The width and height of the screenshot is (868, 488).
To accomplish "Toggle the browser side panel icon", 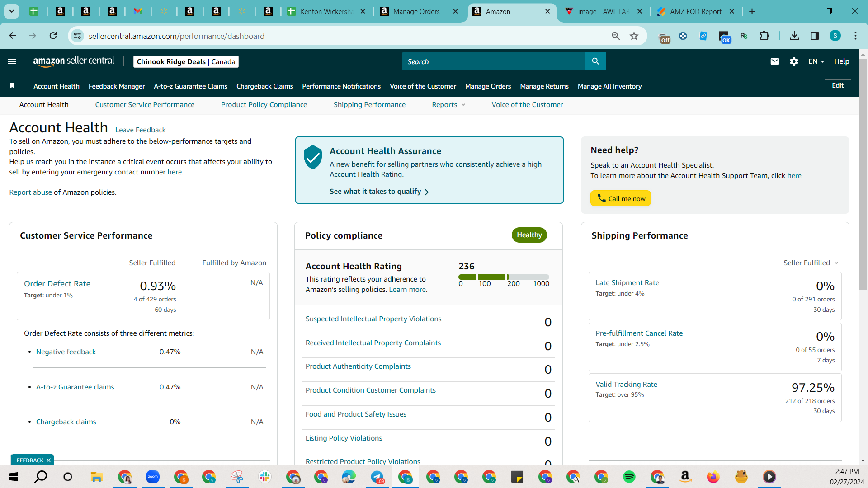I will pyautogui.click(x=815, y=36).
